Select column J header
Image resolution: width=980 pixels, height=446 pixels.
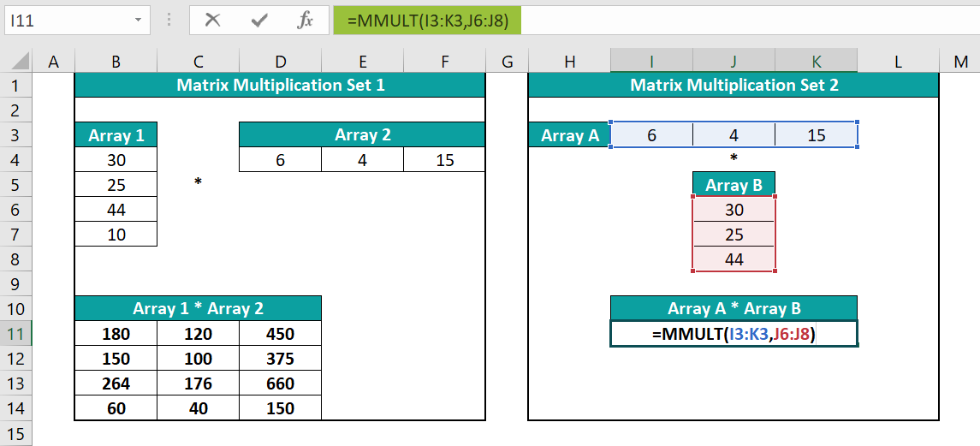734,62
